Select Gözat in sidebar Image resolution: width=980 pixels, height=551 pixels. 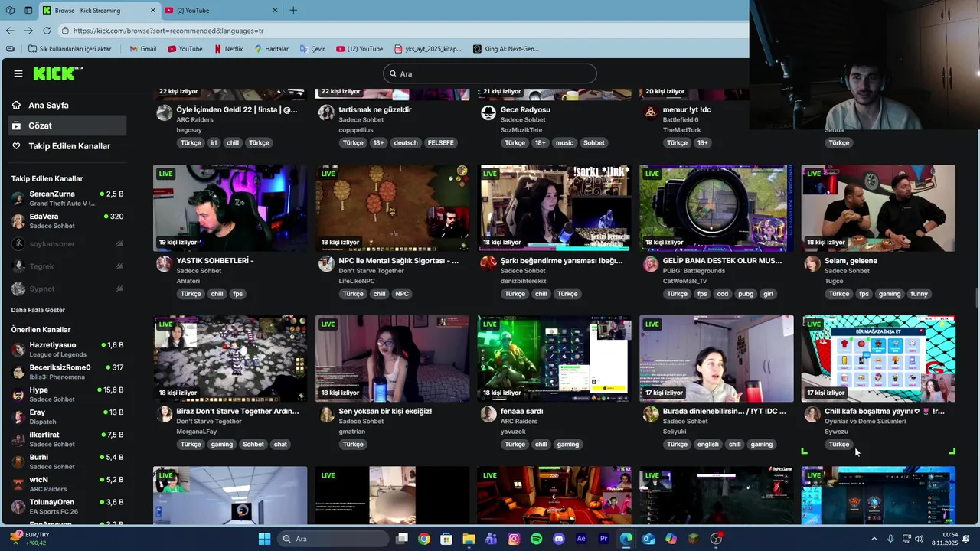click(x=67, y=126)
